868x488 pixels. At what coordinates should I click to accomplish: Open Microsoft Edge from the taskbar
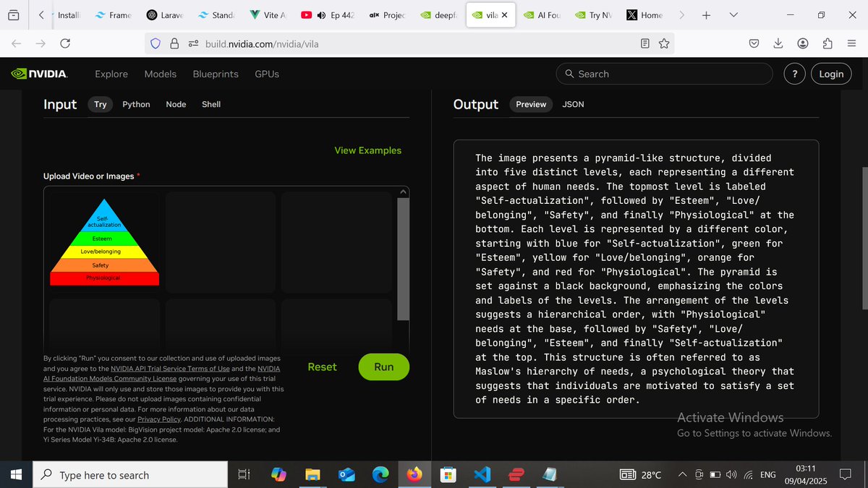click(380, 475)
